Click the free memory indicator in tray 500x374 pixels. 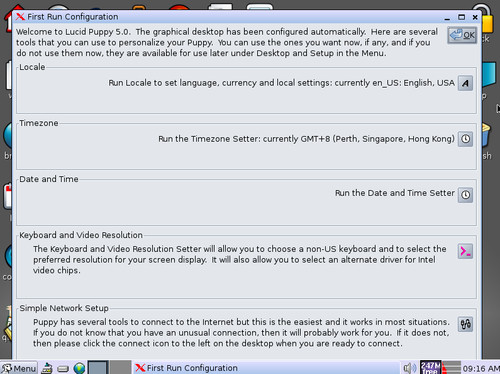pyautogui.click(x=430, y=367)
